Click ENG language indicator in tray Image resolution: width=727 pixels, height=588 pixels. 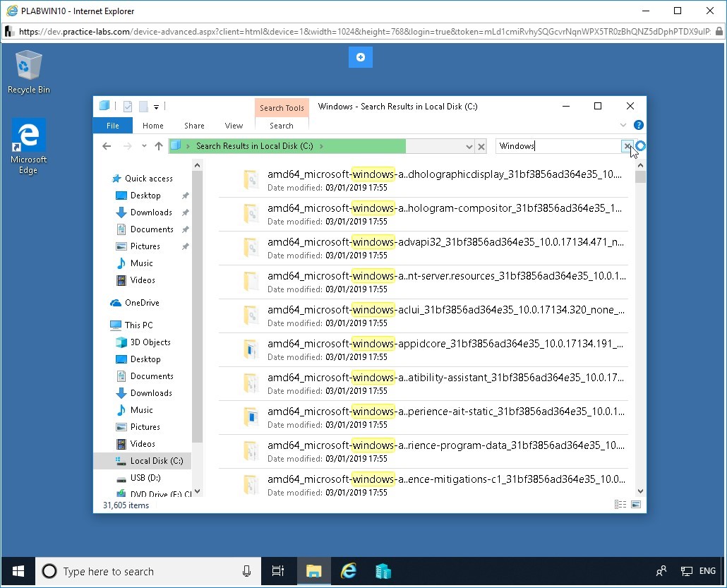707,571
